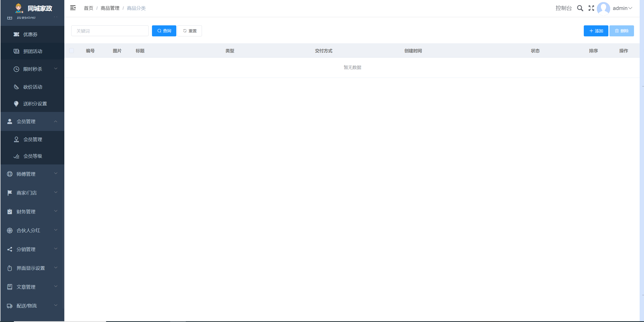
Task: Click the 重置 reset button
Action: tap(190, 31)
